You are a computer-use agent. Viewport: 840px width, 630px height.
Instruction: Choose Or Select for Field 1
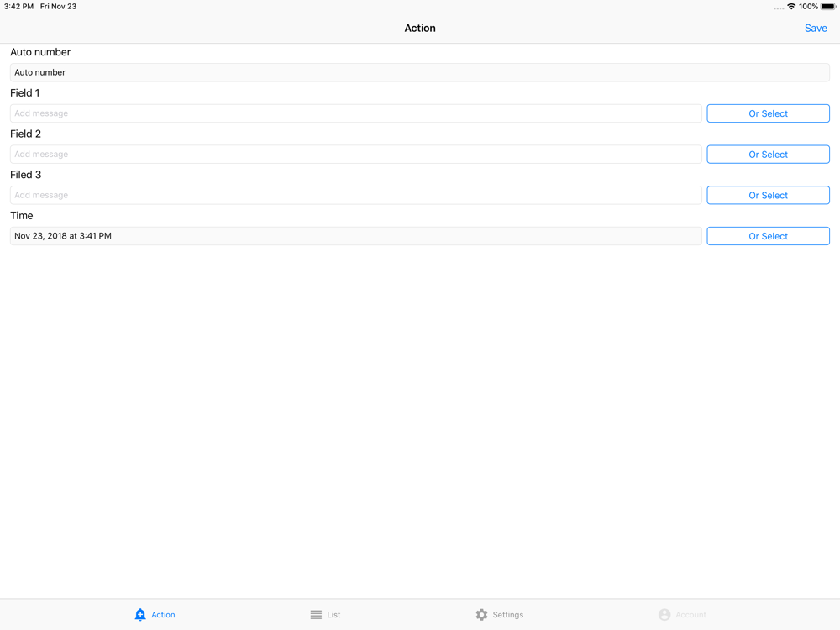[x=768, y=113]
